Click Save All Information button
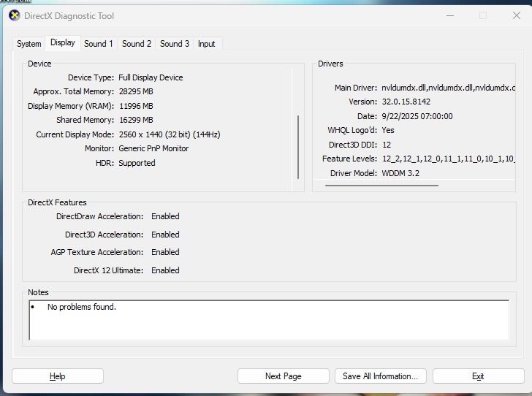 click(380, 376)
